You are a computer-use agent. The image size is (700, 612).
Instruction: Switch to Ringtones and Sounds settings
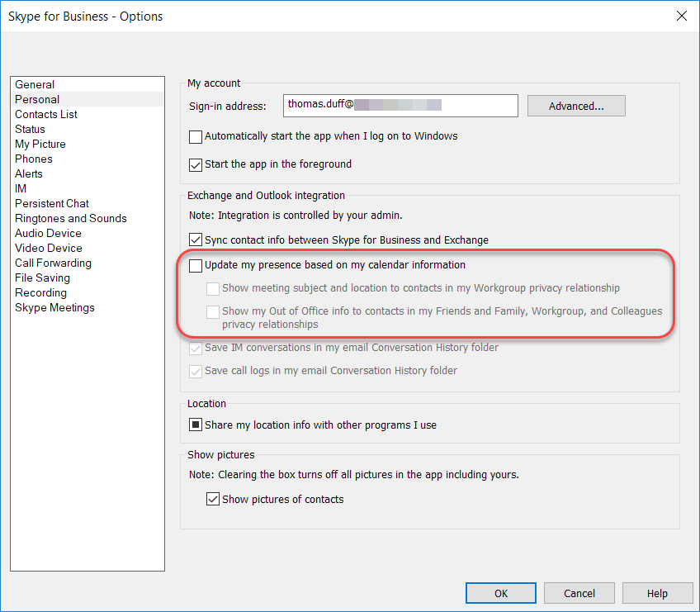[70, 218]
